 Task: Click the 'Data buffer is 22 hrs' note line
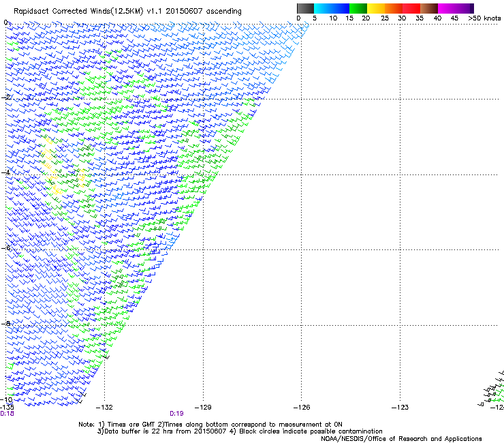240,431
